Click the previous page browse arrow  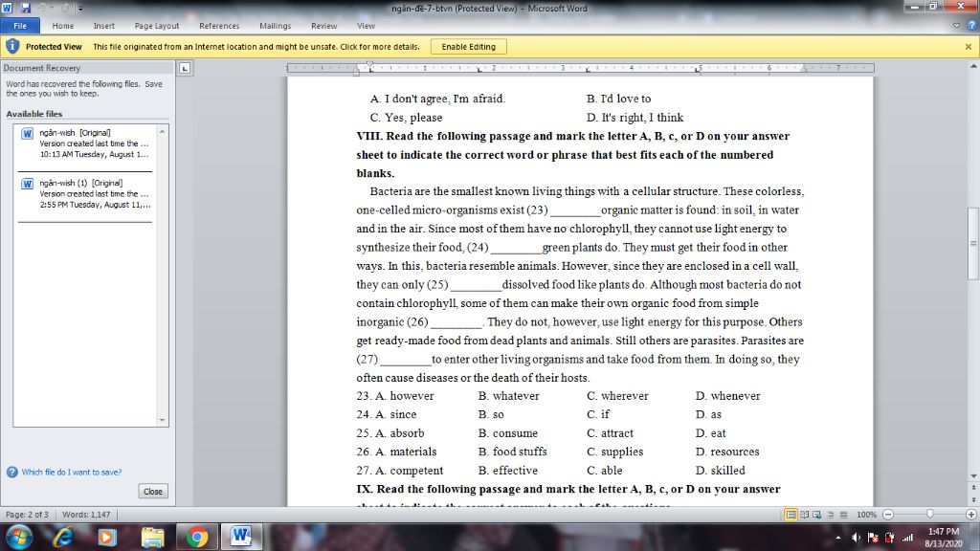[x=973, y=486]
